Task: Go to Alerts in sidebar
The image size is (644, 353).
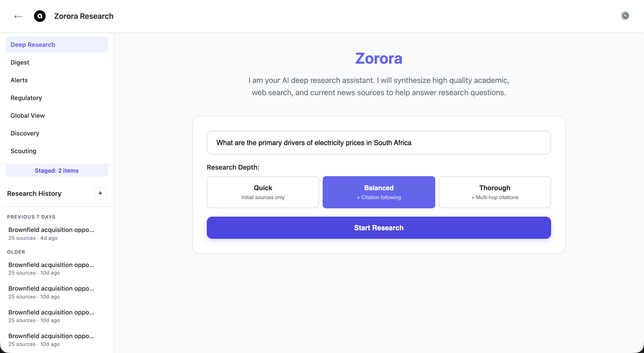Action: click(19, 80)
